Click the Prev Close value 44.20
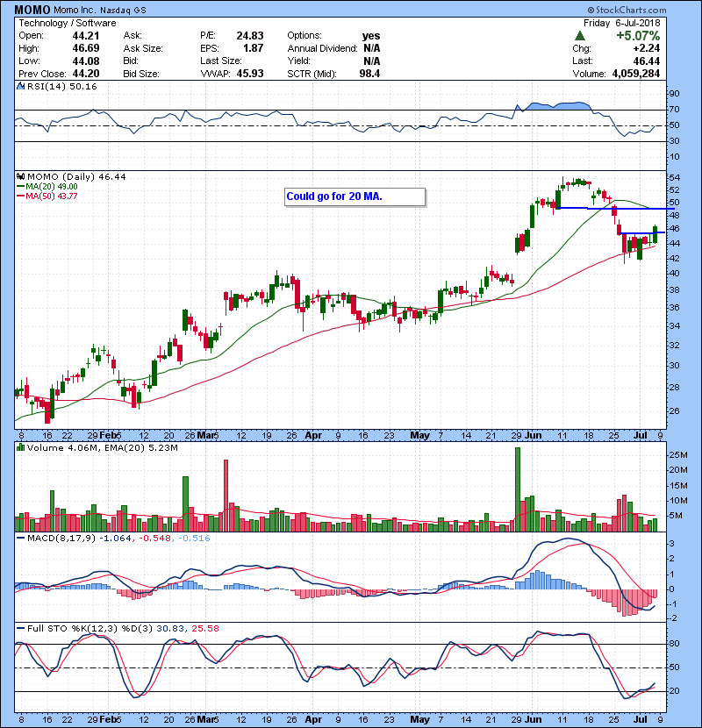Image resolution: width=702 pixels, height=728 pixels. coord(86,74)
